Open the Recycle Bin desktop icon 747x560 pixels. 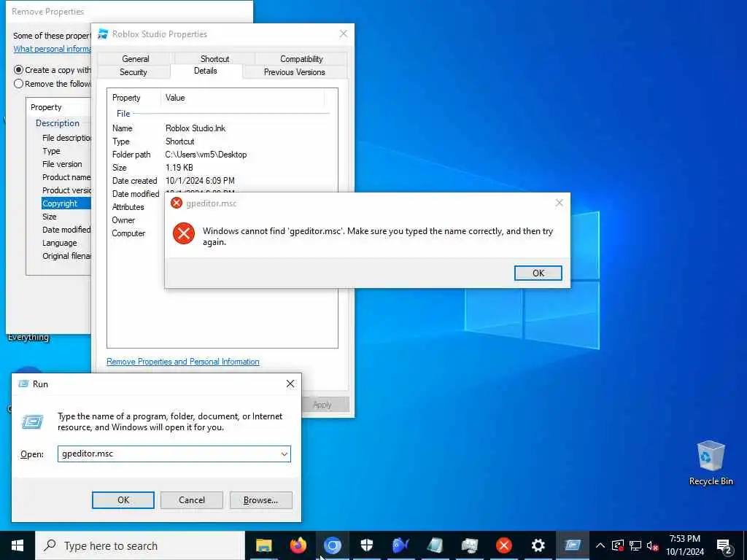711,463
